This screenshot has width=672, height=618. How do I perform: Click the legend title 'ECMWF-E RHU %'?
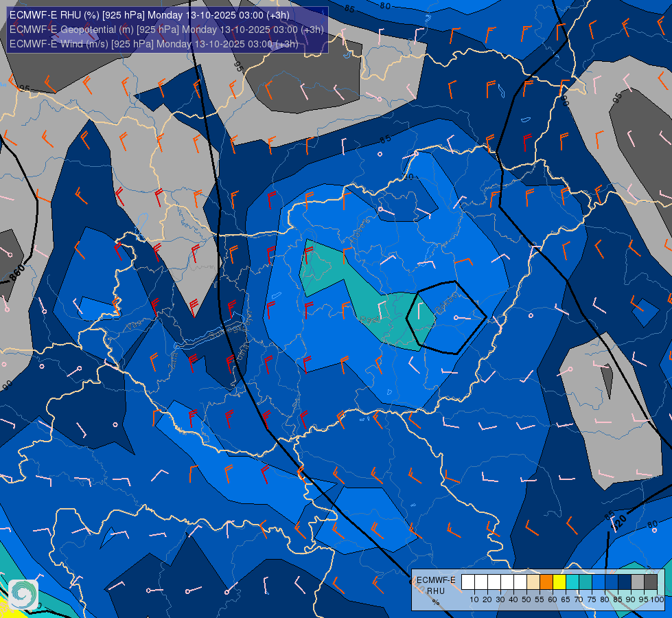[436, 591]
